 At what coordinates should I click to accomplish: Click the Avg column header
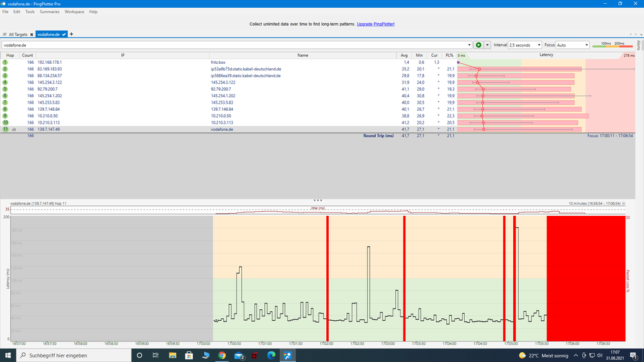(x=404, y=55)
